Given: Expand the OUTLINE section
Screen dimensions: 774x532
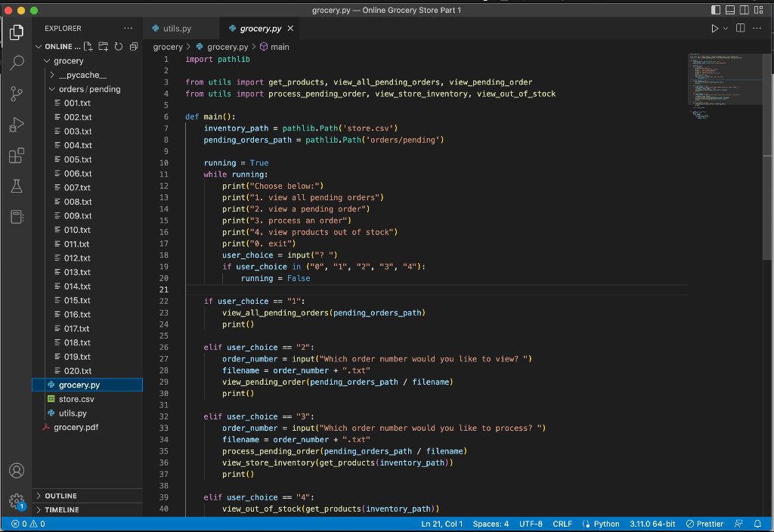Looking at the screenshot, I should point(60,496).
